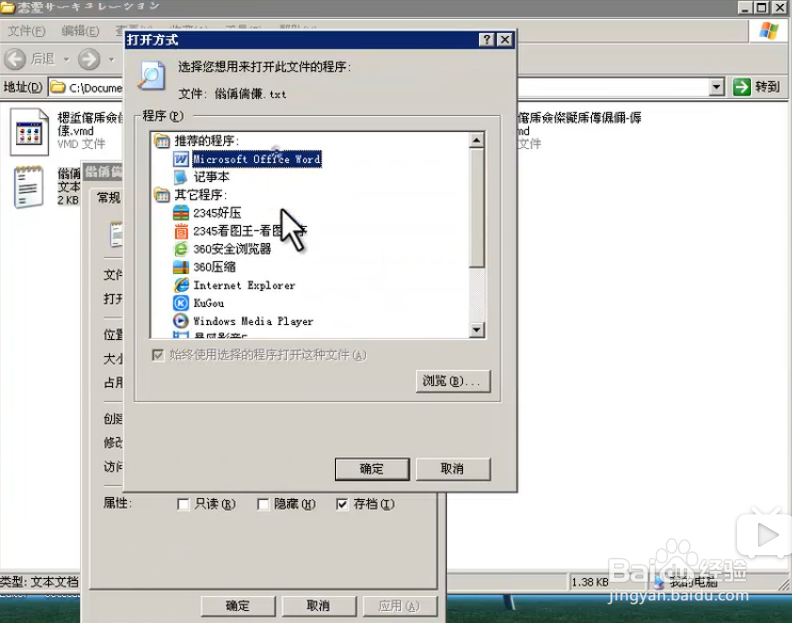Open the back button history dropdown
The image size is (792, 623).
[67, 60]
